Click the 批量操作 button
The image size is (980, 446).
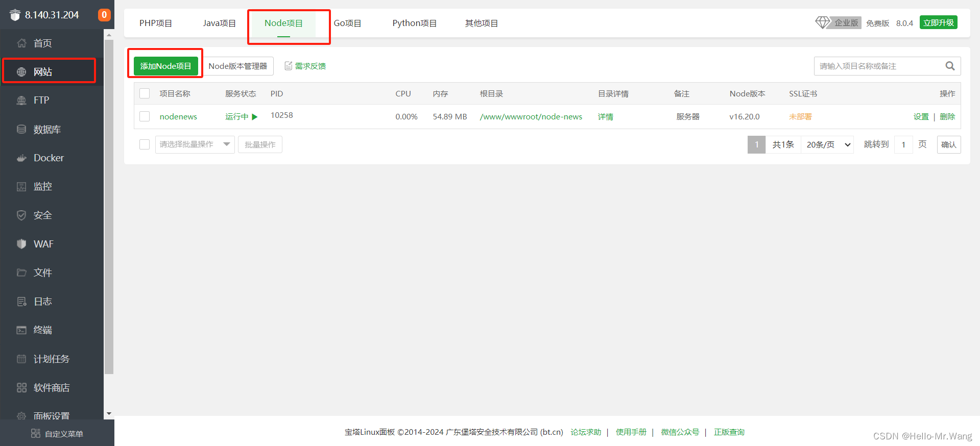coord(260,144)
